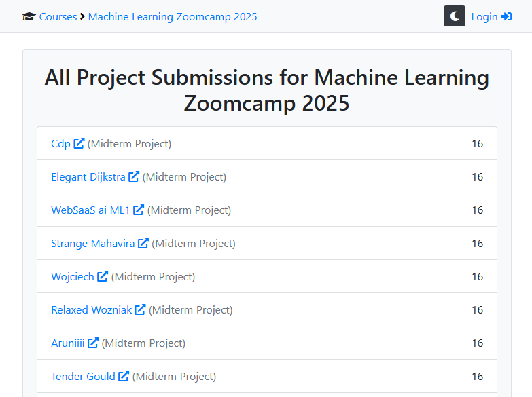The width and height of the screenshot is (532, 397).
Task: Open external link icon next to Elegant Dijkstra
Action: (134, 176)
